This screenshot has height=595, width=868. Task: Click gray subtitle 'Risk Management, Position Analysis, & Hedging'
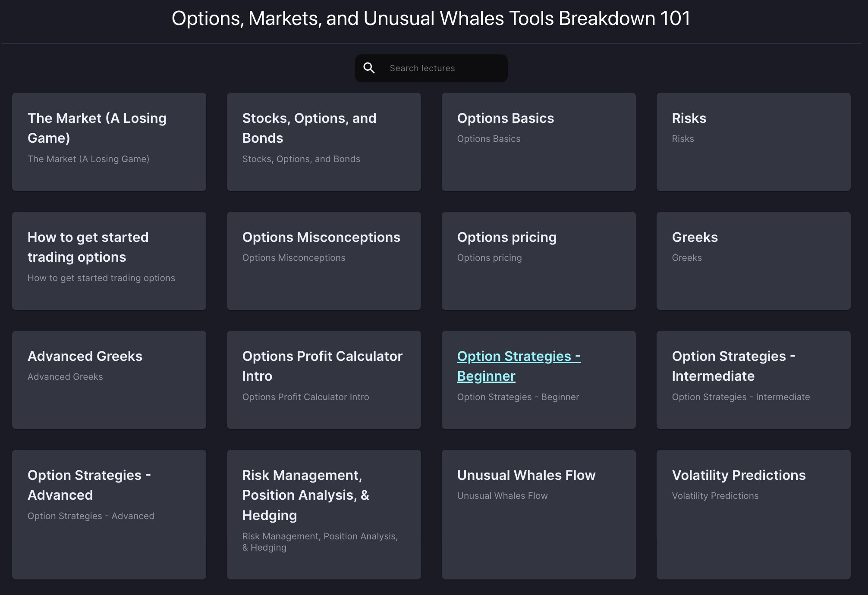pos(320,542)
